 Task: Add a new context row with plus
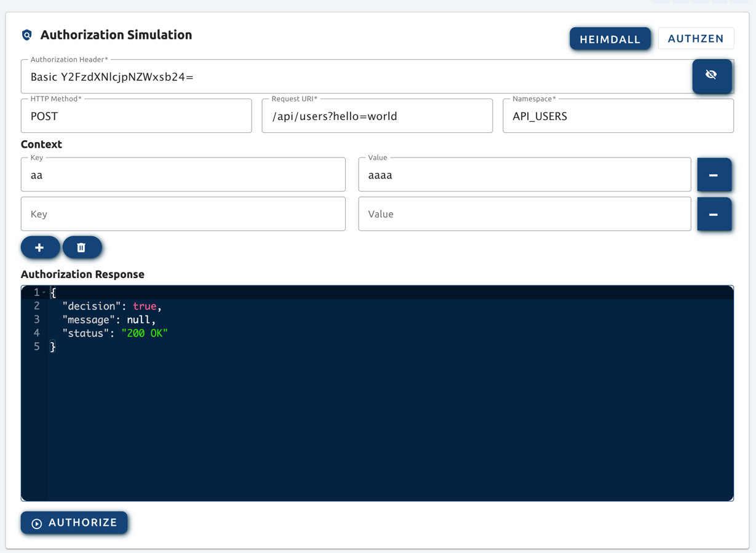(x=40, y=247)
